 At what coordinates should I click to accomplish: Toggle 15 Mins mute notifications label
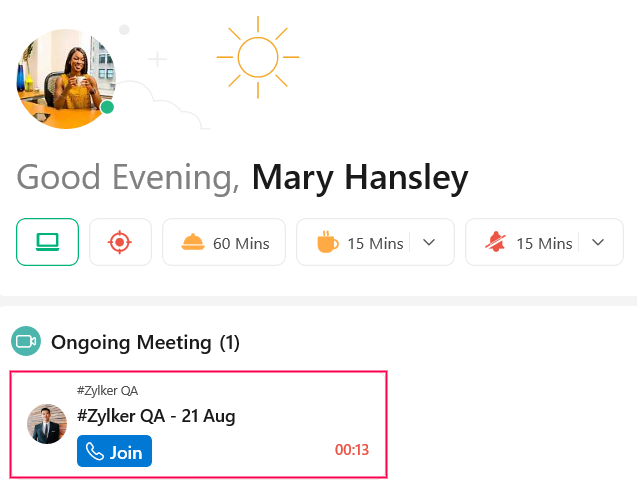(x=543, y=243)
